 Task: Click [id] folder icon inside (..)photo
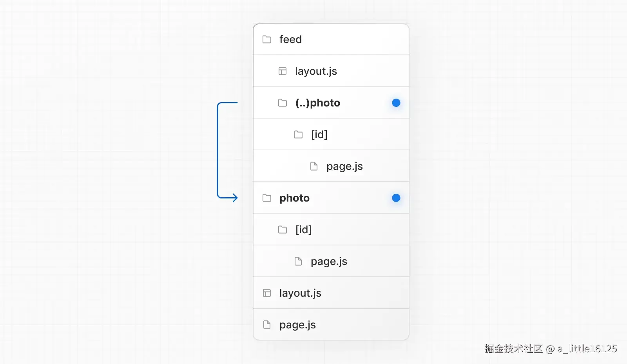(298, 135)
